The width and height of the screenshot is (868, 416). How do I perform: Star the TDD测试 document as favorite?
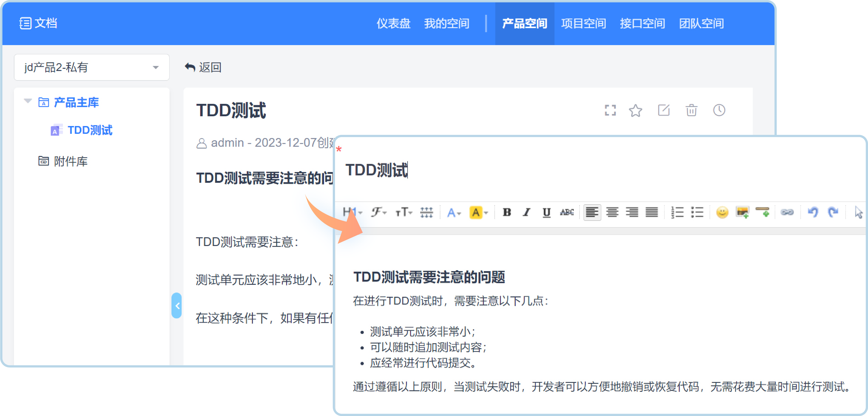(x=636, y=110)
